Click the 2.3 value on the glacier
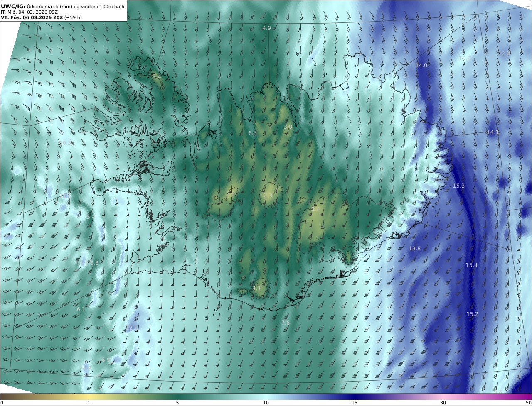The width and height of the screenshot is (532, 406). click(268, 195)
